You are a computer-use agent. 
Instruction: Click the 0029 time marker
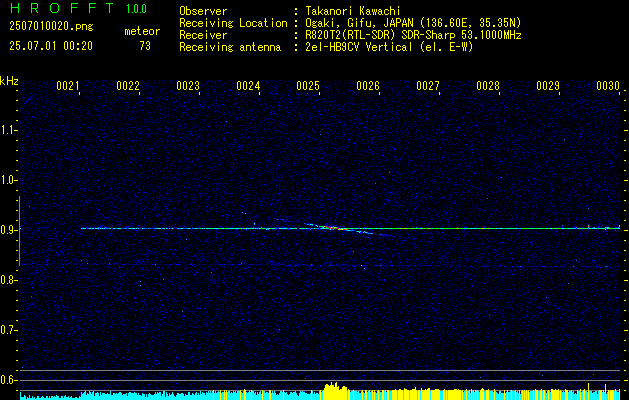coord(548,86)
